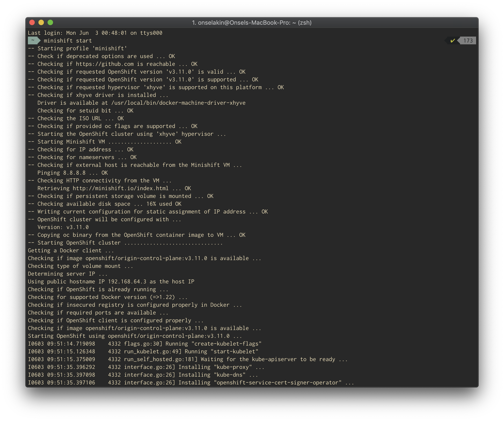Click 'Waiting for the kube-apiserver' log line
The width and height of the screenshot is (504, 421).
click(x=188, y=359)
